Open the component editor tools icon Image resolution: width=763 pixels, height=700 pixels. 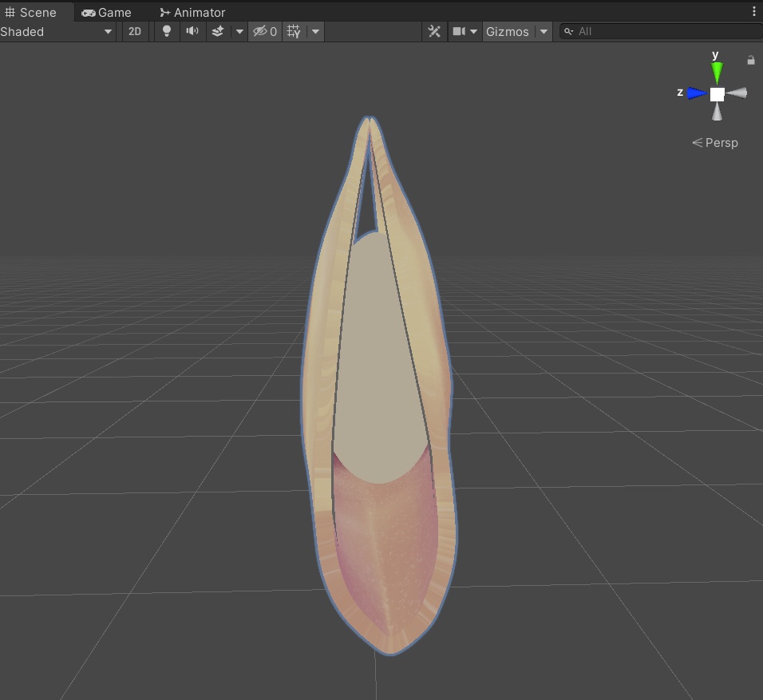click(x=434, y=32)
